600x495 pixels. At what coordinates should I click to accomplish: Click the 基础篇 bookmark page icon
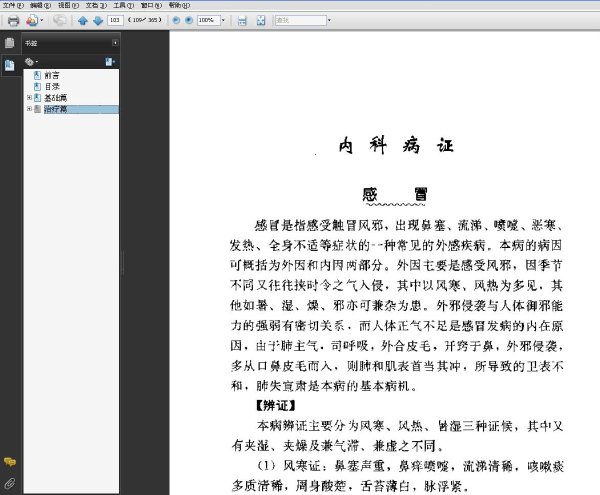coord(37,98)
